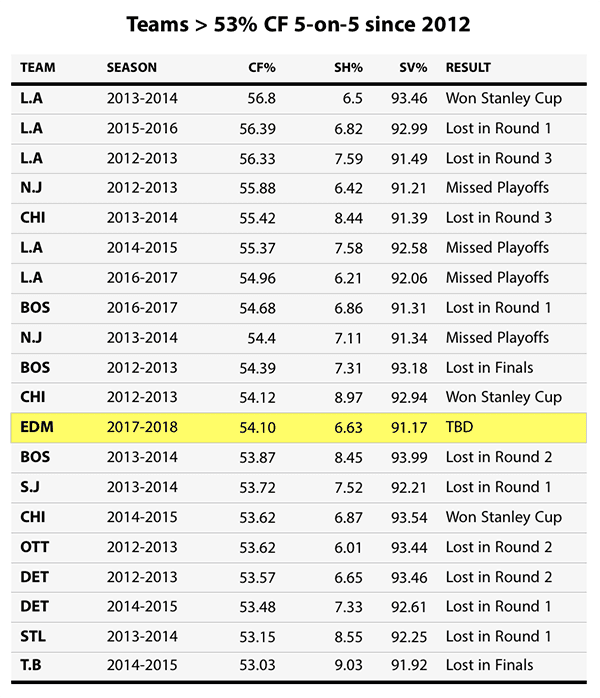Image resolution: width=600 pixels, height=698 pixels.
Task: Select the T.B team cell in the last row
Action: [x=33, y=667]
